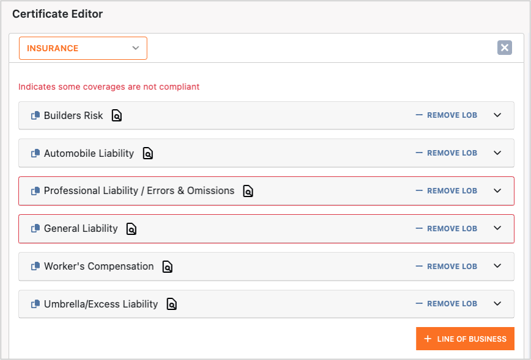The image size is (531, 360).
Task: Expand Automobile Liability details chevron
Action: [x=497, y=153]
